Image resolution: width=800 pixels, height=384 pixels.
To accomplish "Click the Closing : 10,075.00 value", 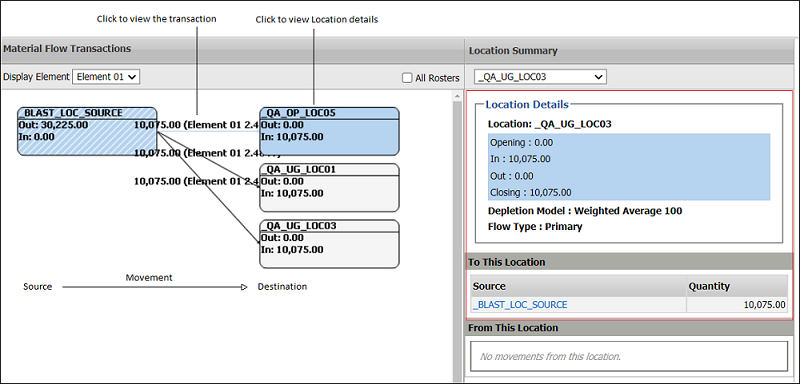I will pos(530,193).
